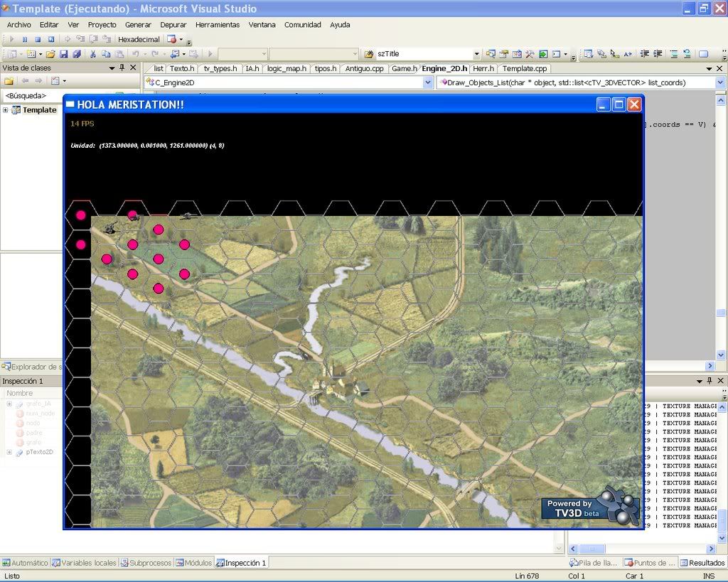Open the Depurar menu
728x582 pixels.
click(x=173, y=25)
